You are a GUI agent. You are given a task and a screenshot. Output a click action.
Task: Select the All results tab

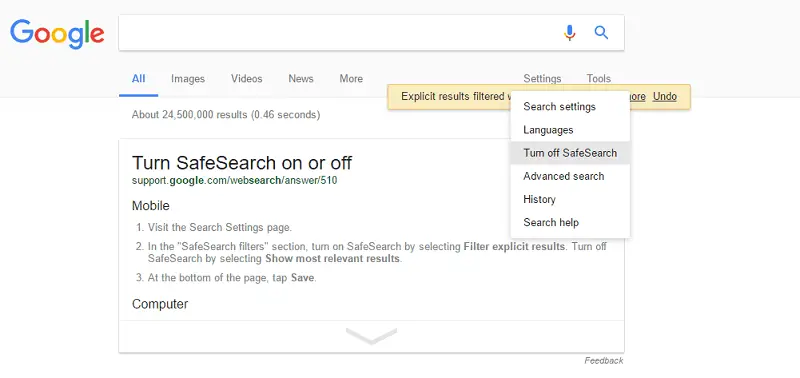point(138,79)
